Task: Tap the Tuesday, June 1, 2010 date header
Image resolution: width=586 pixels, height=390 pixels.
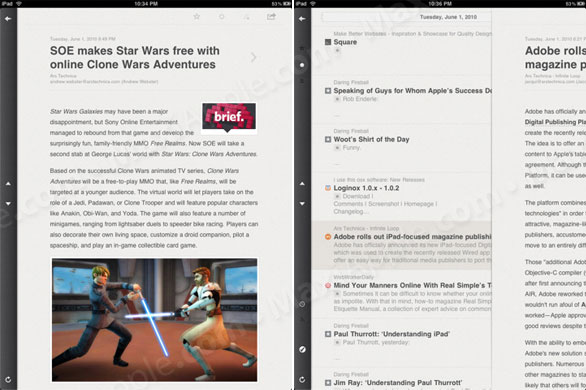Action: pos(448,17)
